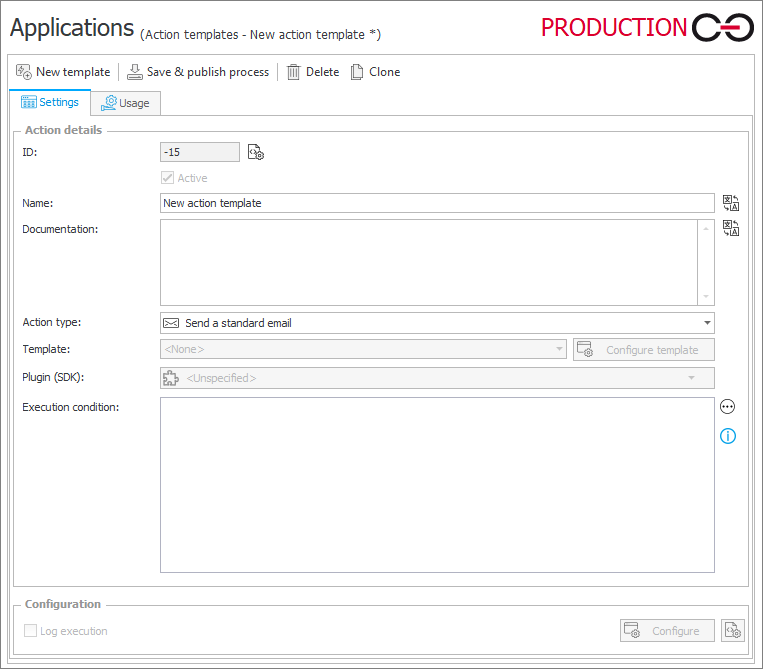Click inside the Execution condition text area
Screen dimensions: 763x669
click(437, 485)
